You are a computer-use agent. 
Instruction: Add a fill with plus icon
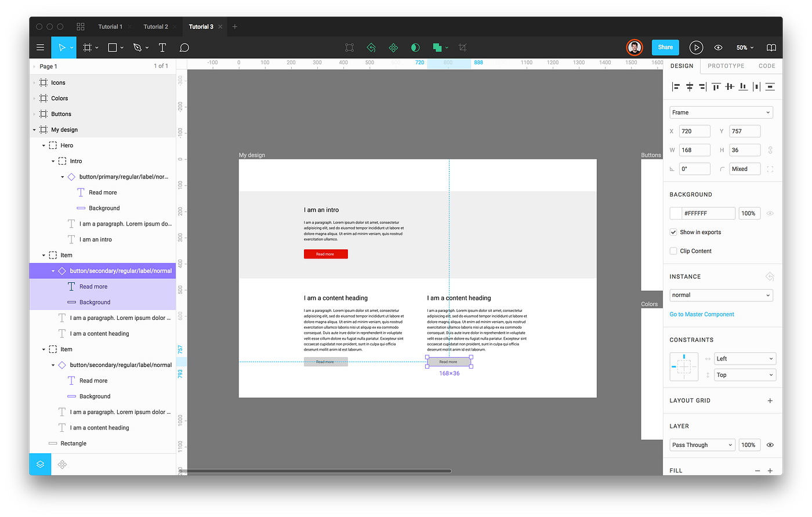coord(770,471)
